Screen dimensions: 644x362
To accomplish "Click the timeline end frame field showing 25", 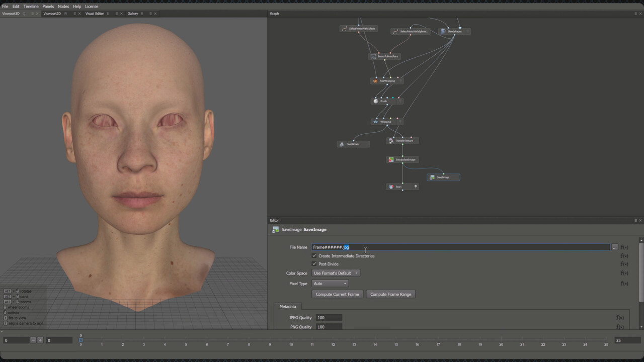I will [x=627, y=340].
